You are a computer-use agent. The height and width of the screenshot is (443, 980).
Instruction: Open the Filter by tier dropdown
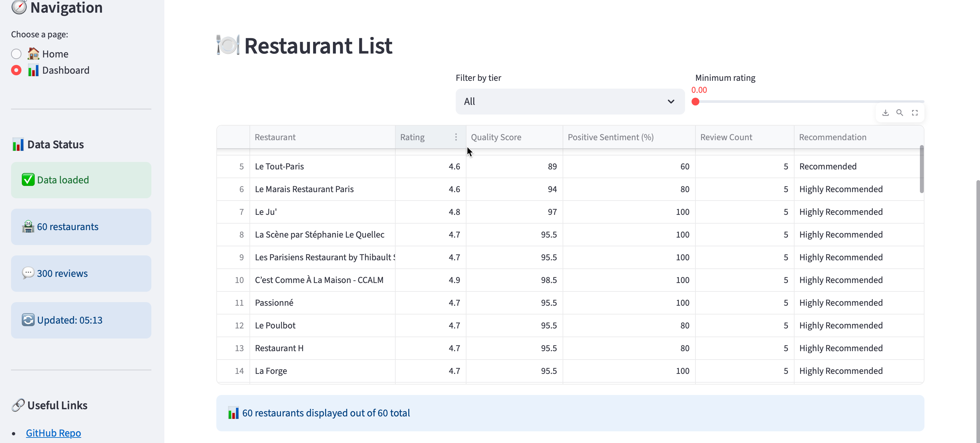click(563, 102)
